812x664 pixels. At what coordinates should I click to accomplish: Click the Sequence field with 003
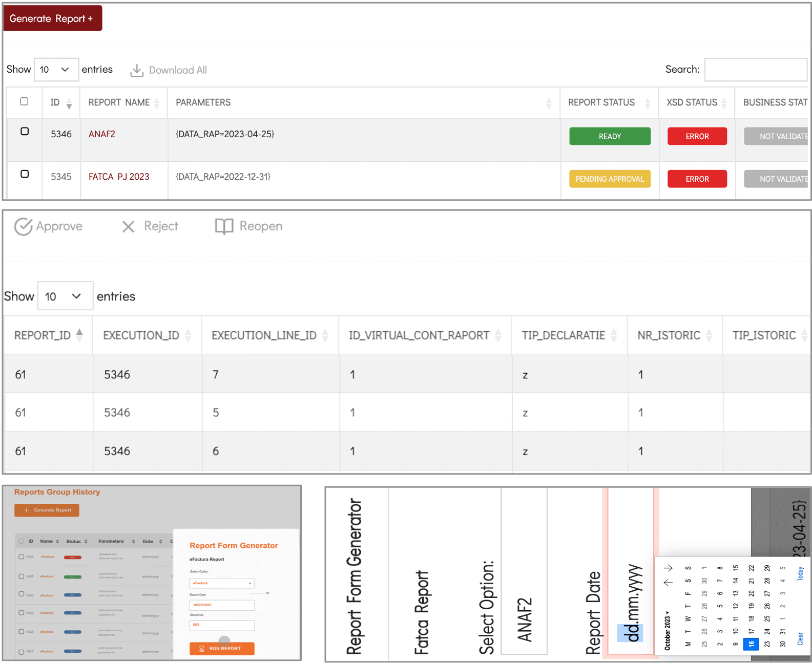tap(222, 625)
